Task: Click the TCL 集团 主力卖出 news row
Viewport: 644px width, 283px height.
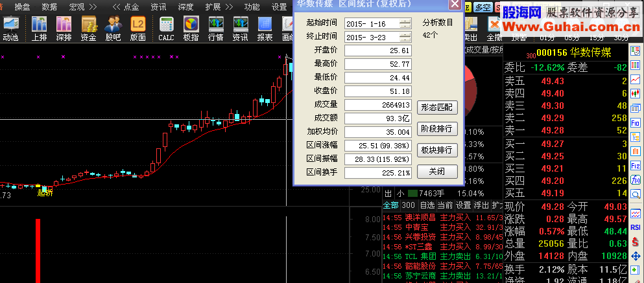Action: (x=443, y=256)
